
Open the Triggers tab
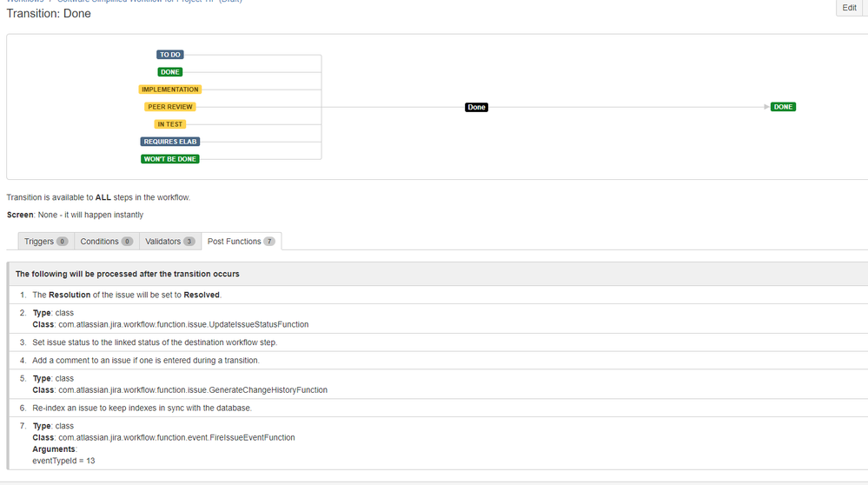pyautogui.click(x=46, y=242)
